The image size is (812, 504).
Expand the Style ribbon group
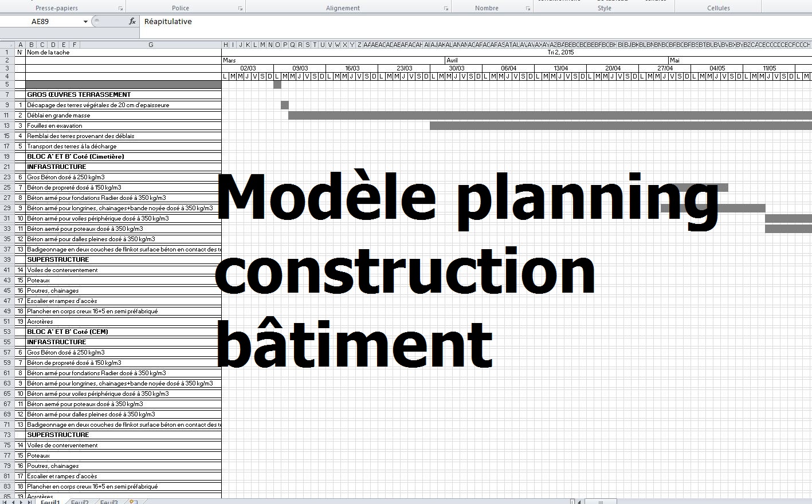coord(605,9)
